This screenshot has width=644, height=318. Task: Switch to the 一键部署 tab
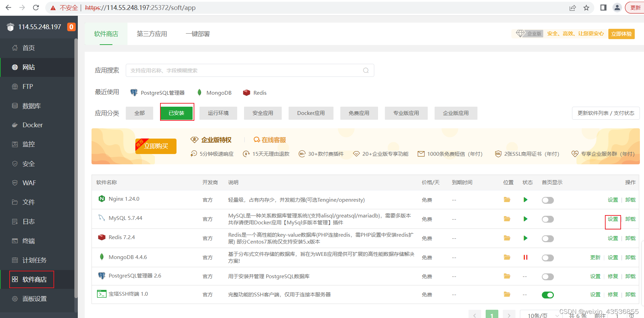198,34
